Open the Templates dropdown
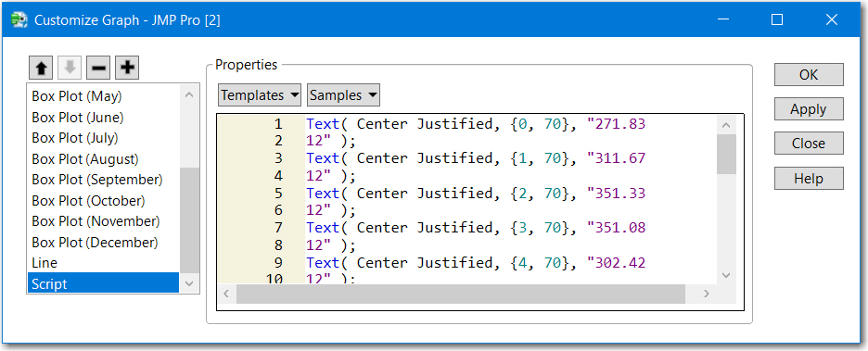 tap(260, 95)
